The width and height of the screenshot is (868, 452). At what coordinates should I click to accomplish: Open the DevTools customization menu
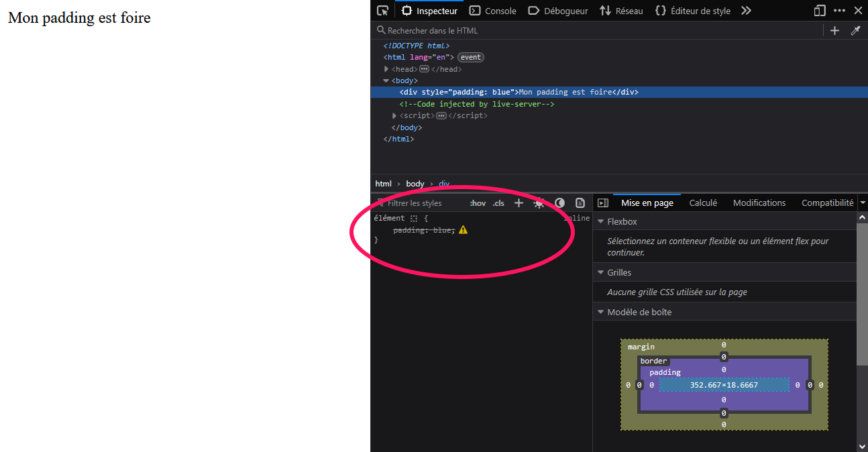point(839,11)
